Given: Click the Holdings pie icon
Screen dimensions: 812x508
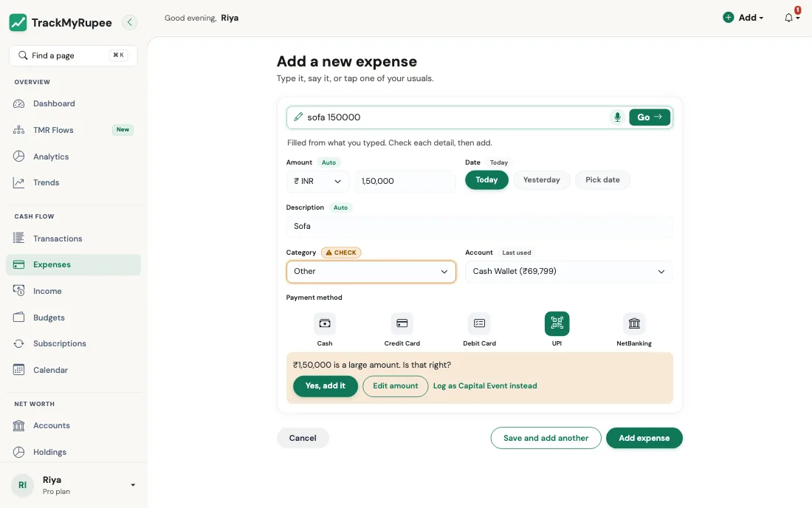Looking at the screenshot, I should (18, 452).
